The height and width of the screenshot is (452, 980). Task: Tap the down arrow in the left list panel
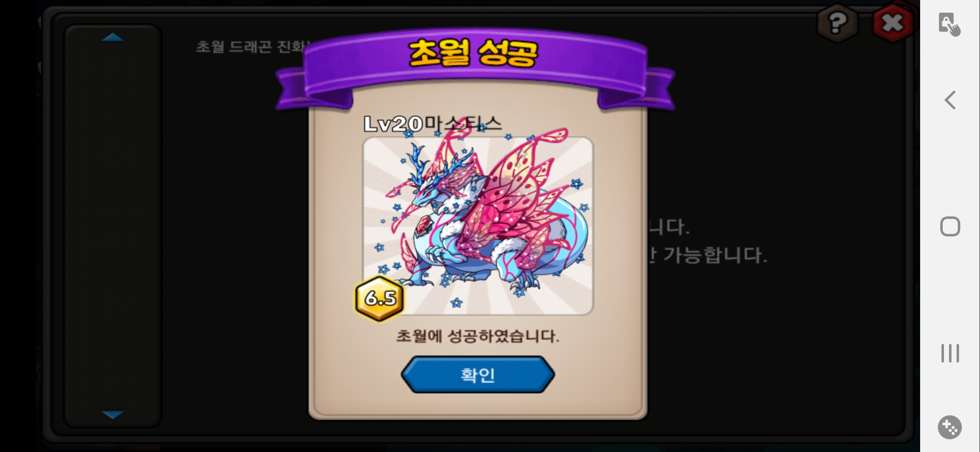(x=113, y=414)
